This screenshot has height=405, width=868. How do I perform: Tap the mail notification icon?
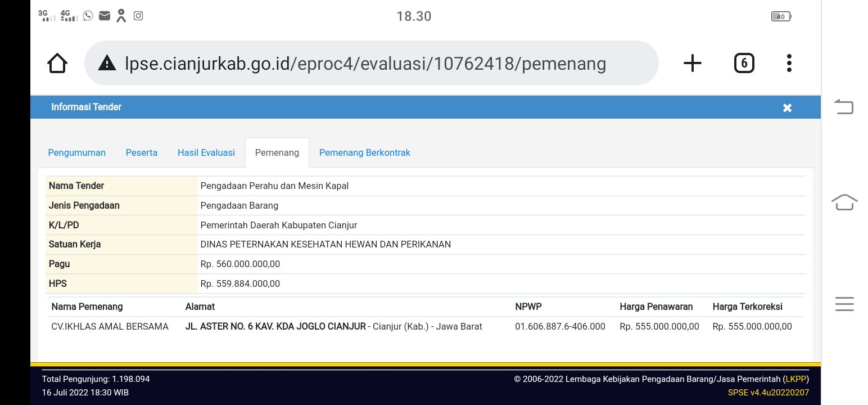104,16
